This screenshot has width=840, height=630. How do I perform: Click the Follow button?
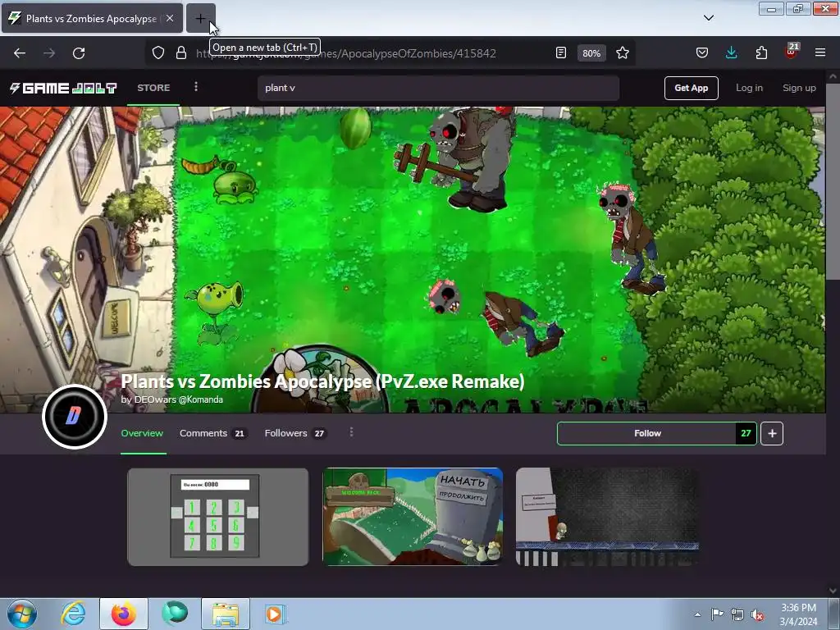[646, 433]
